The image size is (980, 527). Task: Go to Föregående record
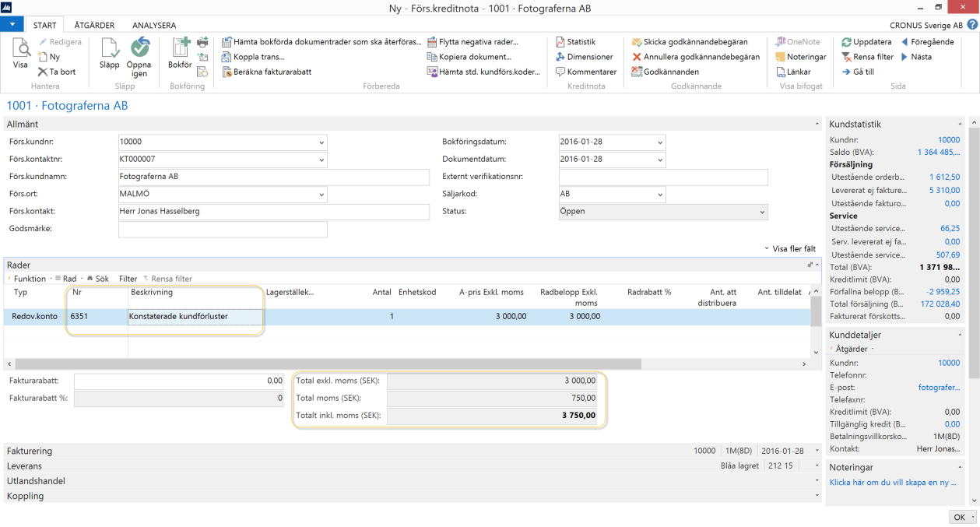pyautogui.click(x=926, y=42)
